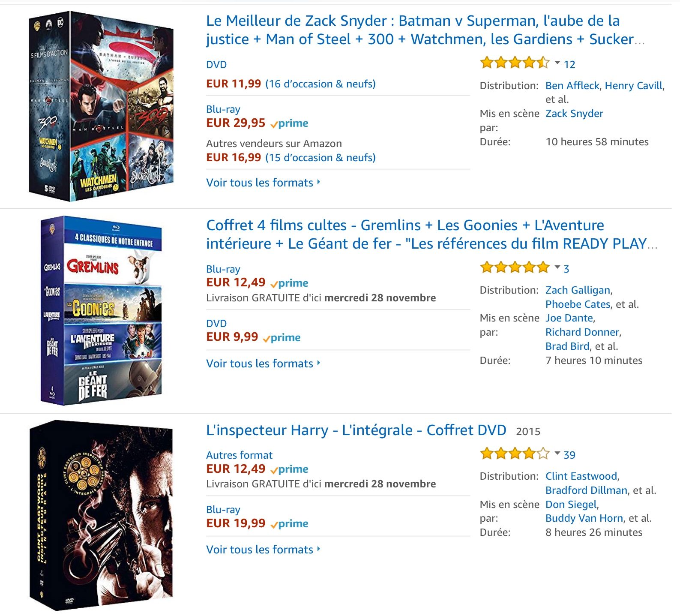This screenshot has width=680, height=616.
Task: Click the four-star rating of L'inspecteur Harry
Action: click(x=515, y=454)
